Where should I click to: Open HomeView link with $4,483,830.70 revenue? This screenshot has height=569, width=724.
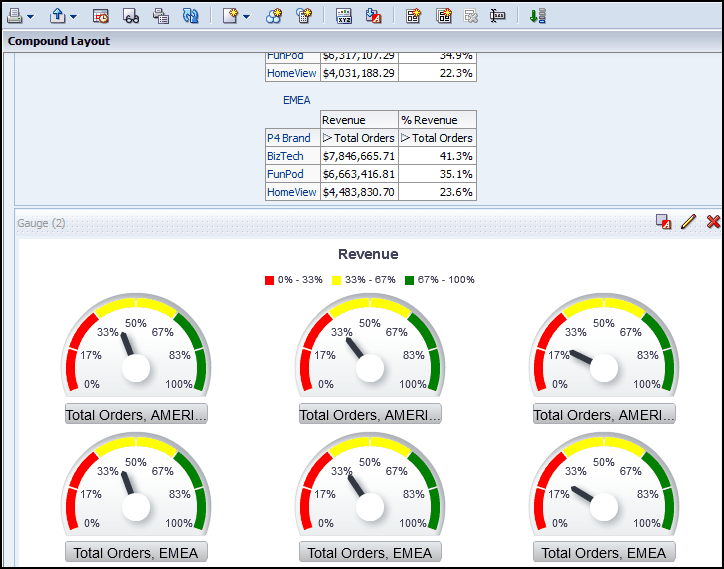[x=292, y=192]
